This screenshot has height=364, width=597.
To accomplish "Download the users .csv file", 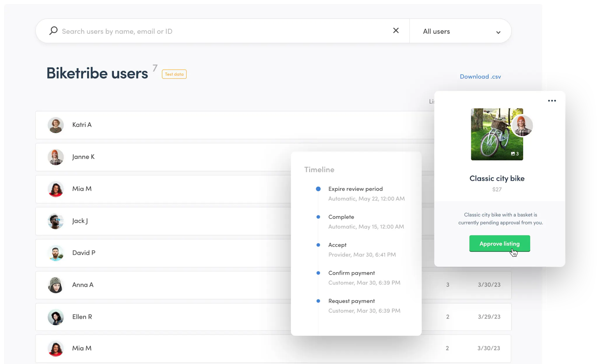I will tap(480, 76).
